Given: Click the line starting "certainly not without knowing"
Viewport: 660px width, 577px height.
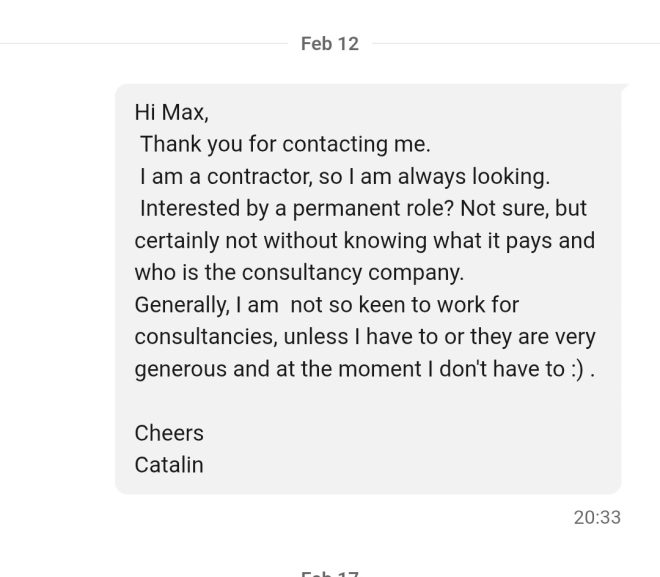Looking at the screenshot, I should pyautogui.click(x=364, y=240).
